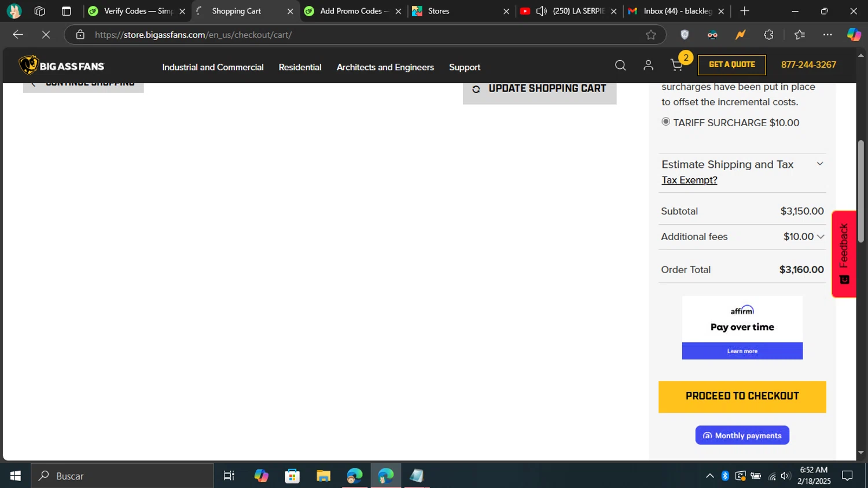868x488 pixels.
Task: Click the volume icon in system tray
Action: pos(785,476)
